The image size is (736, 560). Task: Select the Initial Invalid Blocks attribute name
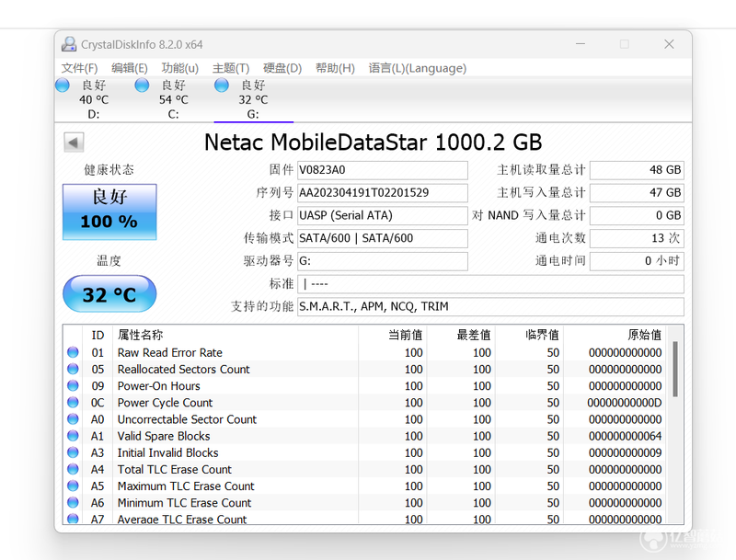(167, 453)
